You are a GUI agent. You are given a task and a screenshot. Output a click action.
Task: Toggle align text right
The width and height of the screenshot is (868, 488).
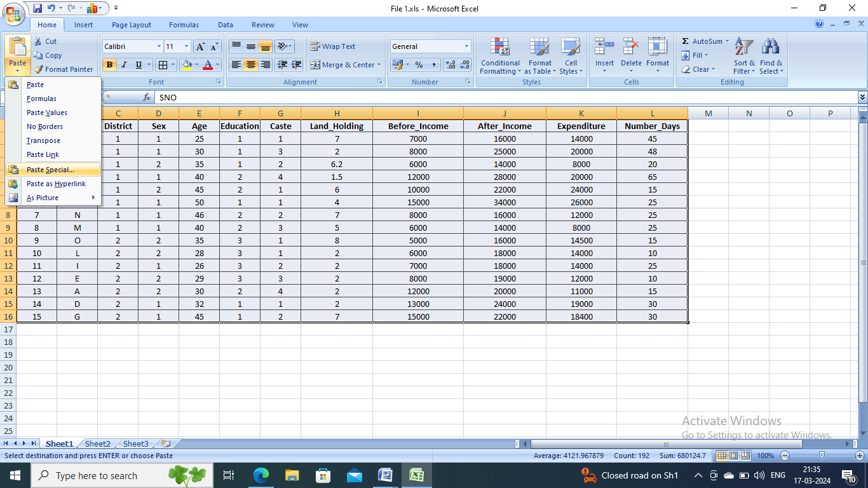pyautogui.click(x=266, y=65)
